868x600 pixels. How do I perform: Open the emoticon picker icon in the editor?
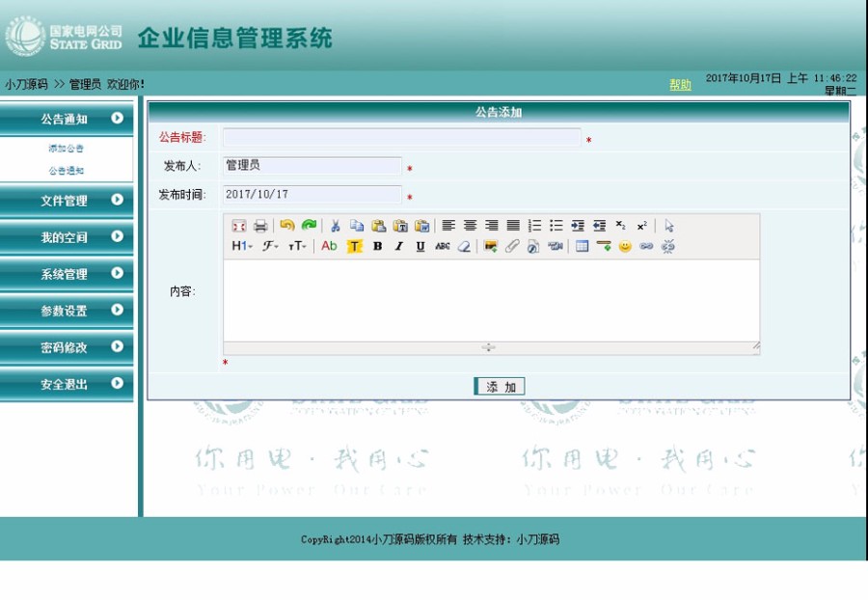coord(625,248)
